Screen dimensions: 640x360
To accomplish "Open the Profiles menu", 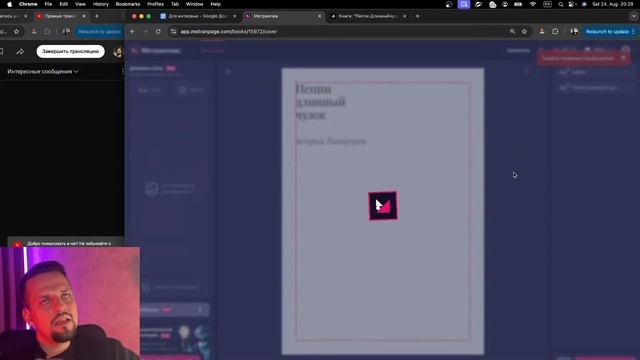I will click(155, 4).
